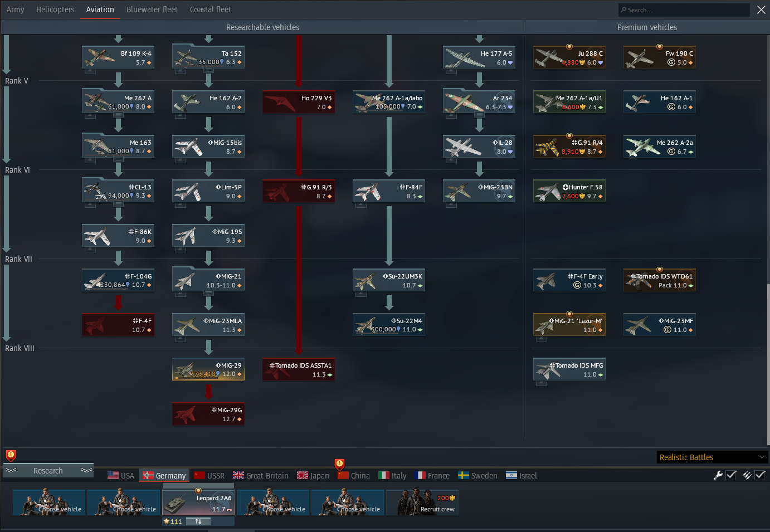Click swap arrows under Leopard 2A6
The image size is (770, 532).
coord(198,521)
